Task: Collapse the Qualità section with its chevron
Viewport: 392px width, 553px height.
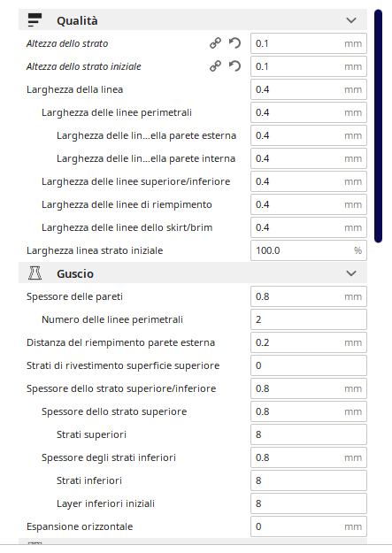Action: click(x=351, y=20)
